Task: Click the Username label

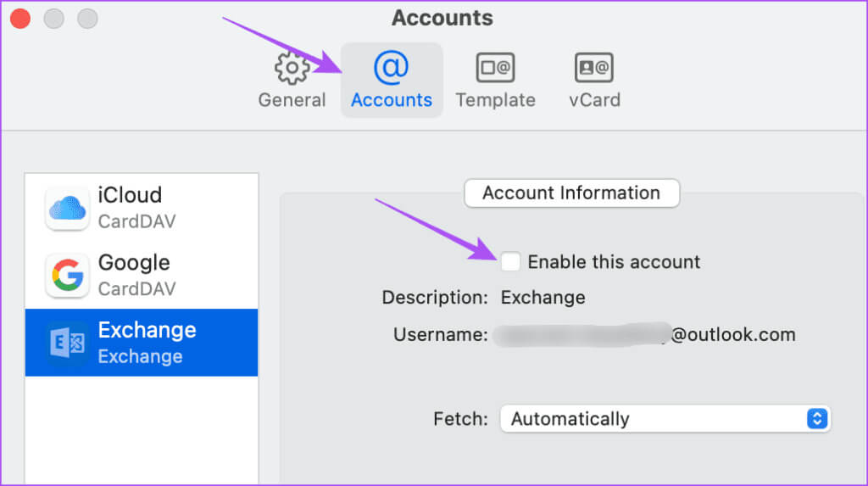Action: click(441, 335)
